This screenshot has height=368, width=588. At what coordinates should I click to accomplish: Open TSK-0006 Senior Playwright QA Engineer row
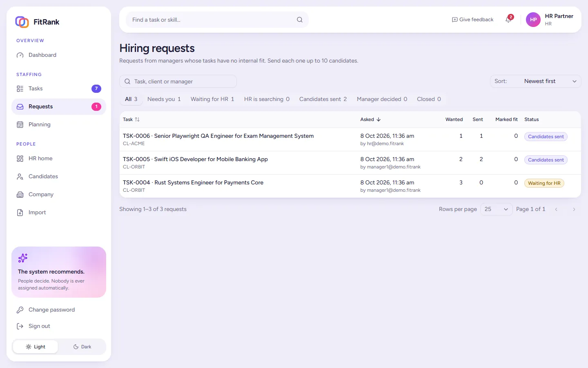(350, 139)
